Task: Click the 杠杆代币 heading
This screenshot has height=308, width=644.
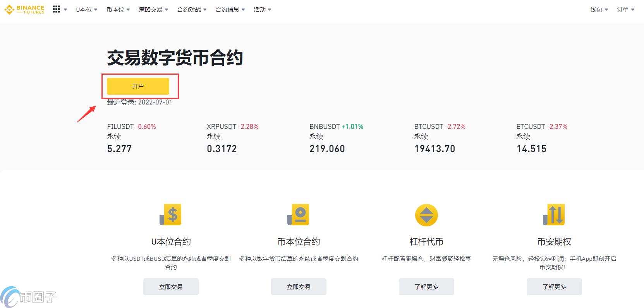Action: pyautogui.click(x=426, y=242)
